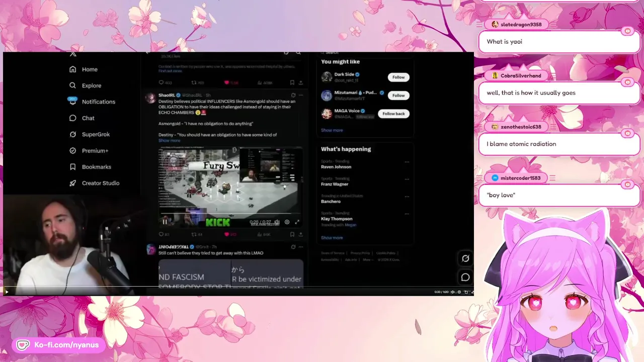Show more of the ShaoIRL post text

click(169, 140)
